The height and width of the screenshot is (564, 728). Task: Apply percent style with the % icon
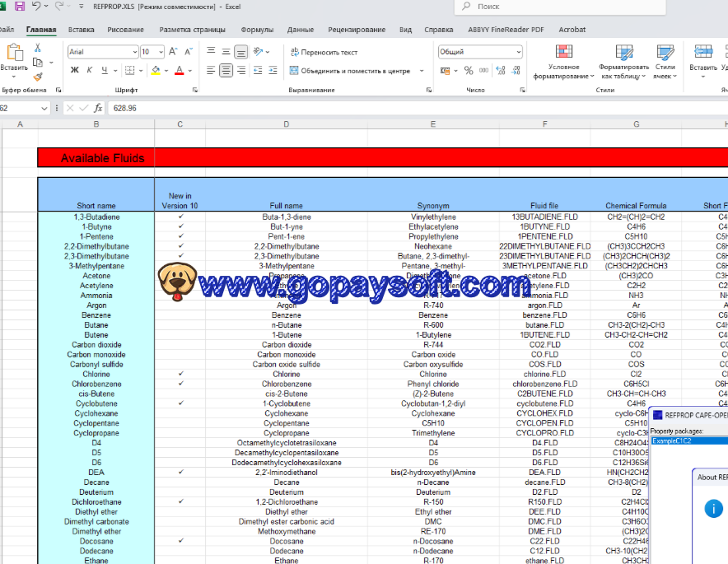[x=469, y=71]
